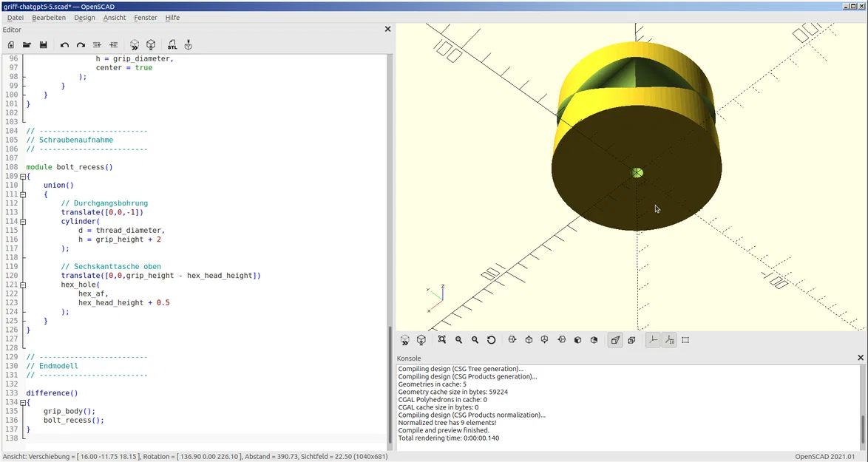This screenshot has height=462, width=868.
Task: Click 'h = grip_height + 2' in the code
Action: coord(120,239)
